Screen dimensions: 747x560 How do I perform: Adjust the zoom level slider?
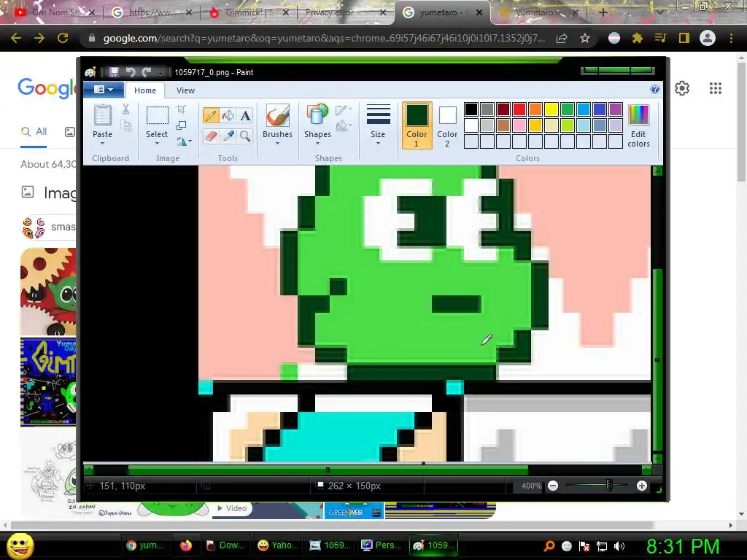[x=609, y=486]
